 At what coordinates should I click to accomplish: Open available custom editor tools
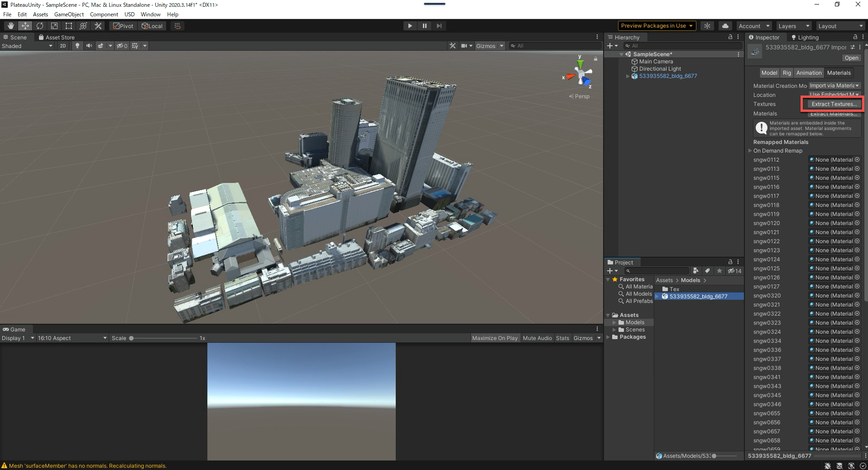[x=98, y=26]
